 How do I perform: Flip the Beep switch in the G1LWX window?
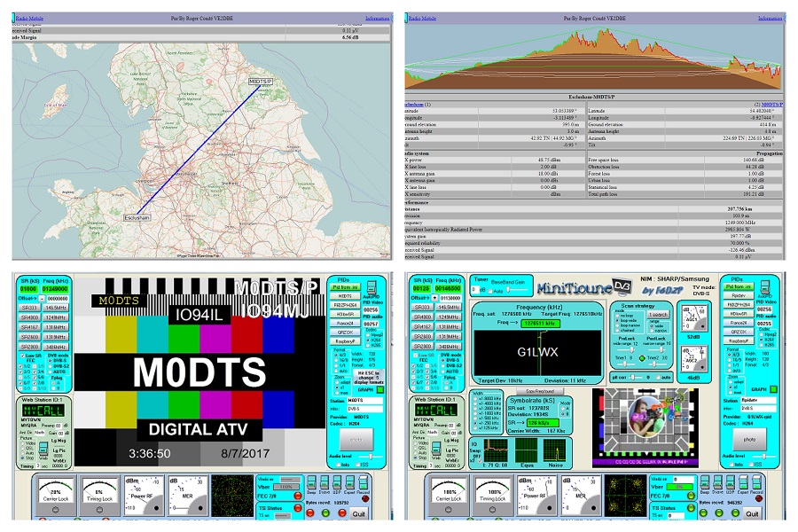[705, 482]
